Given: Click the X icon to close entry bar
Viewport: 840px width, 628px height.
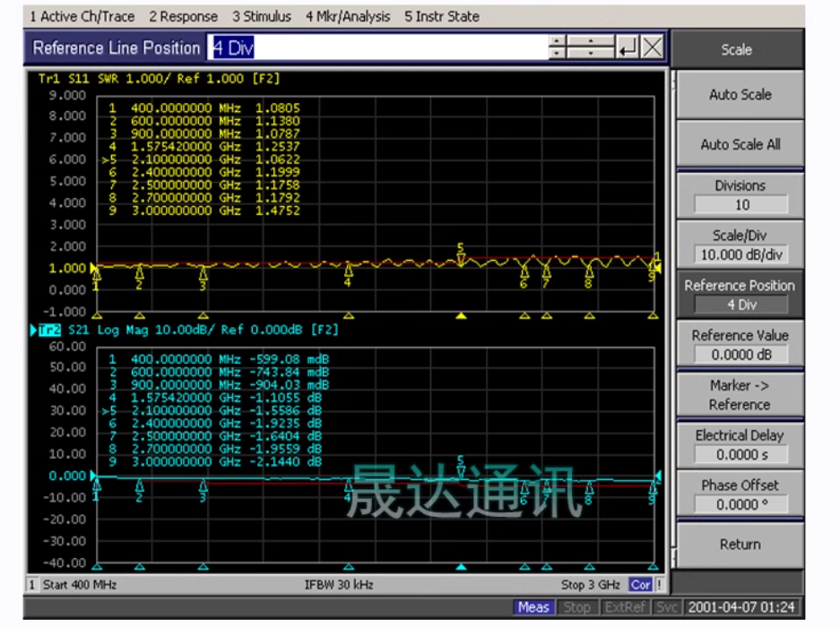Looking at the screenshot, I should pyautogui.click(x=654, y=48).
